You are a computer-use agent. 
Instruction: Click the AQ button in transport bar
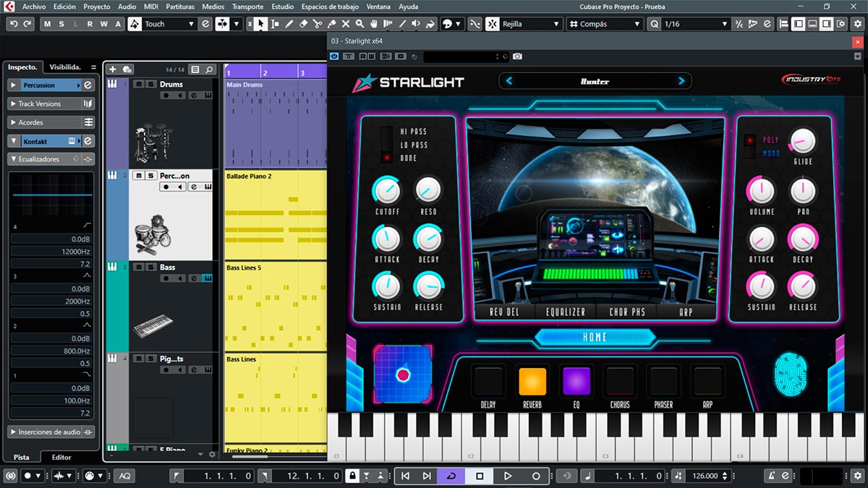[x=125, y=476]
